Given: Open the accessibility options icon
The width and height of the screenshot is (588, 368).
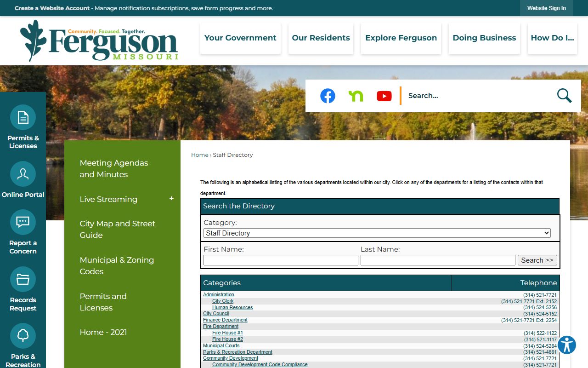Looking at the screenshot, I should click(x=567, y=345).
